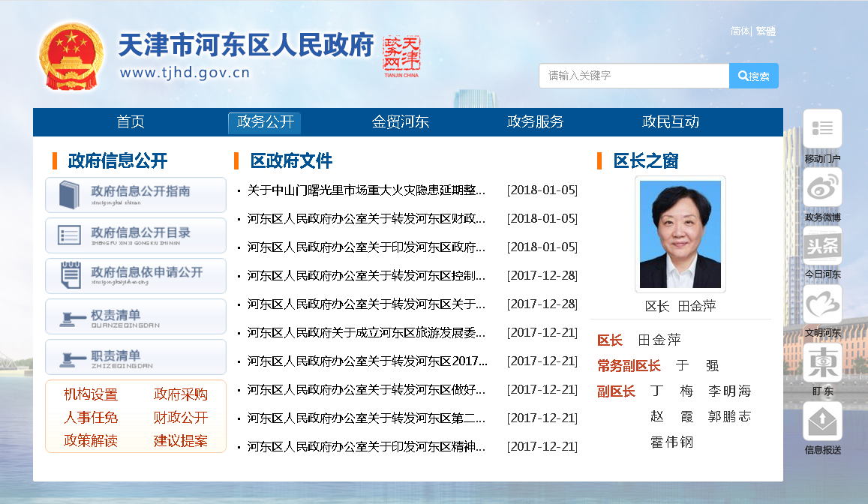Click the 信息报送 envelope icon
The width and height of the screenshot is (868, 504).
point(822,421)
